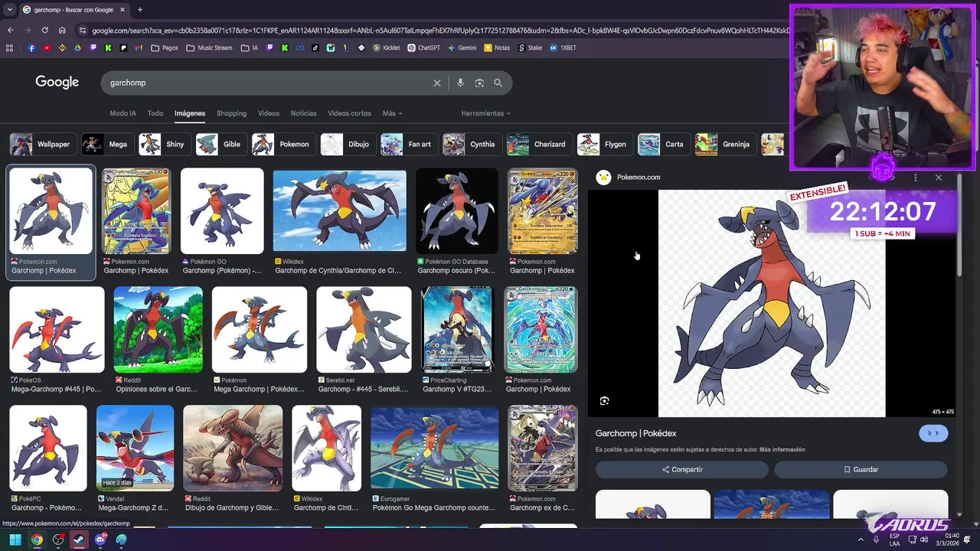The height and width of the screenshot is (551, 980).
Task: Open Google Lens image search icon
Action: pos(479,83)
